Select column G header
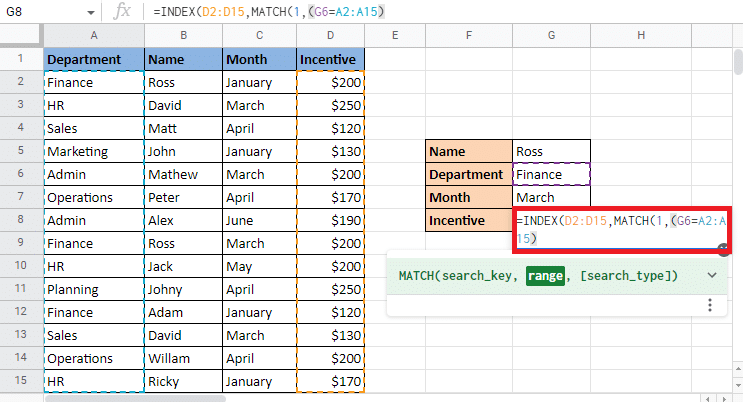Screen dimensions: 743x402 (x=550, y=36)
